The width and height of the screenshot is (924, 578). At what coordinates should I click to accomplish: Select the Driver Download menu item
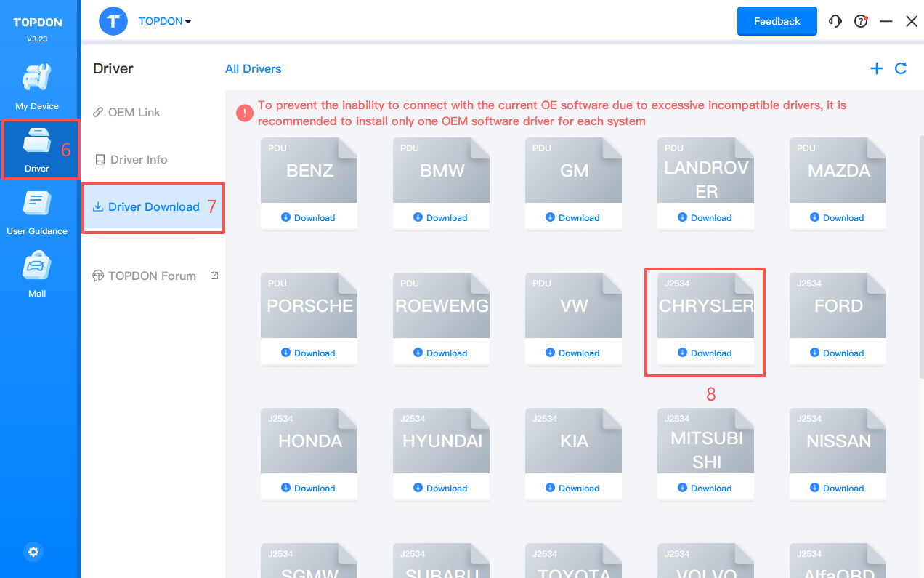click(153, 206)
